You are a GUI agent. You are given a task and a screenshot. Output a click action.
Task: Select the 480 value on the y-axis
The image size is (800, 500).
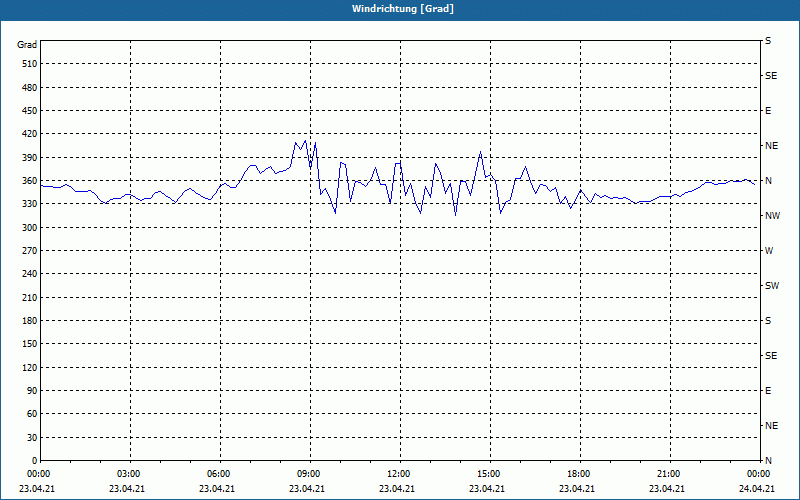[x=30, y=88]
